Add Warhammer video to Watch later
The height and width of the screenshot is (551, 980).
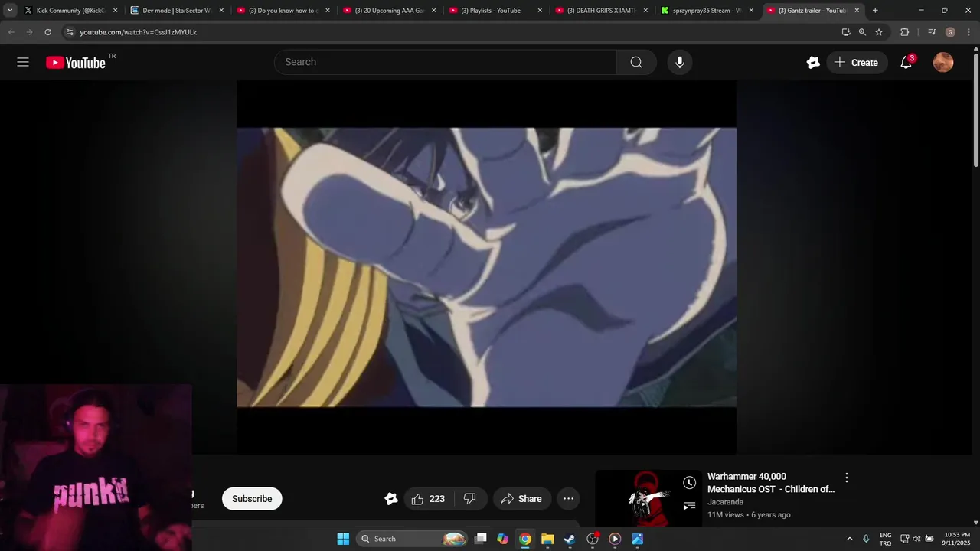click(690, 483)
